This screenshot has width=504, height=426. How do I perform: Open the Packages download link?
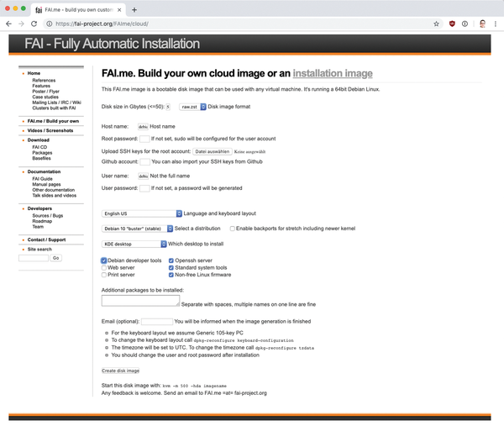pos(42,153)
